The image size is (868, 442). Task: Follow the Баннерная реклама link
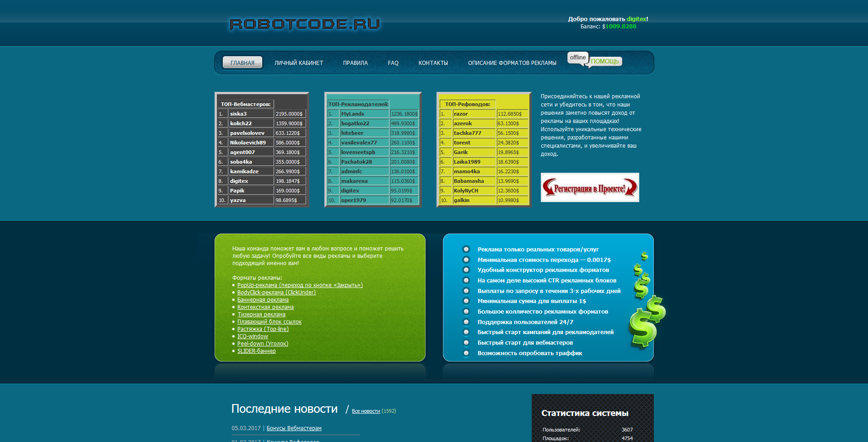coord(263,300)
